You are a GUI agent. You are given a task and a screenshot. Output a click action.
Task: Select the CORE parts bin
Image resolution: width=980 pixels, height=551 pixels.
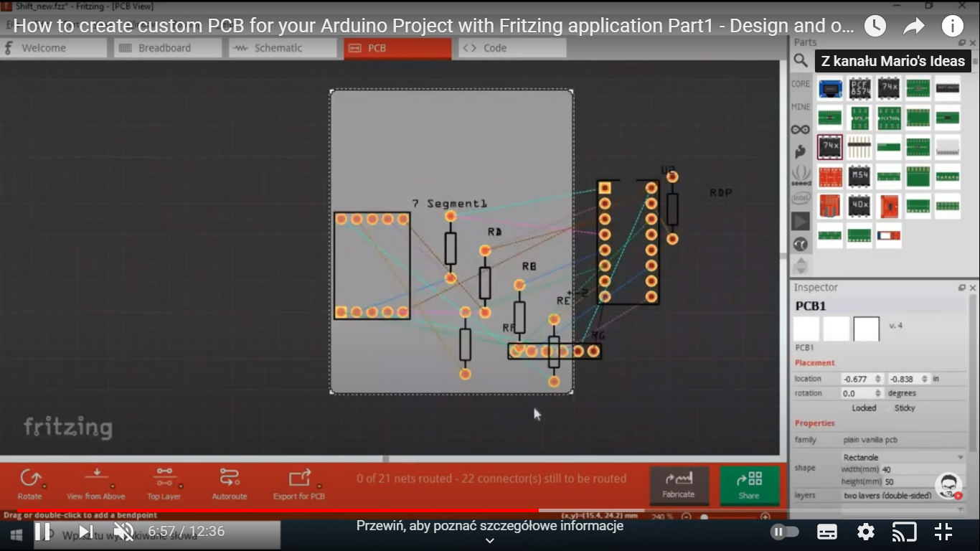(x=801, y=84)
